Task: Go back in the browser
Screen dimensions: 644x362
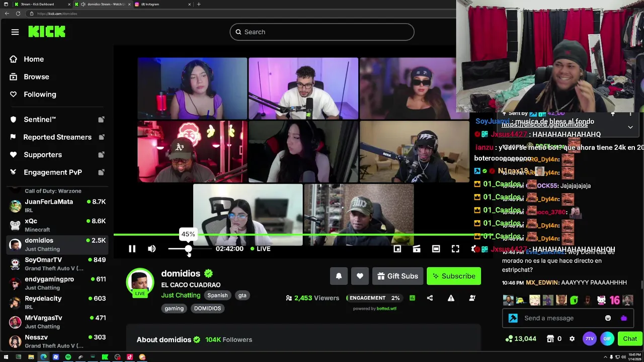Action: pyautogui.click(x=7, y=14)
